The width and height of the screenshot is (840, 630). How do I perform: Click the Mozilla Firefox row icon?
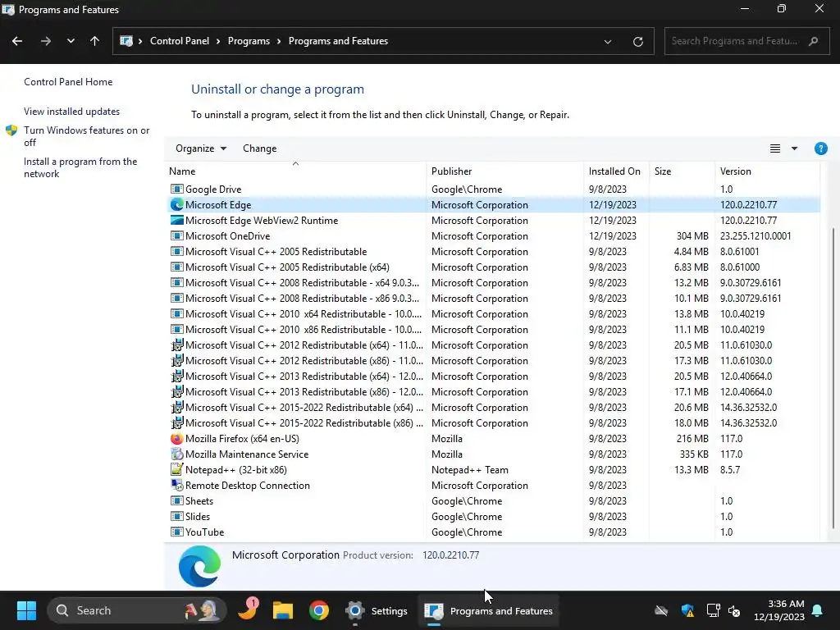pos(177,438)
